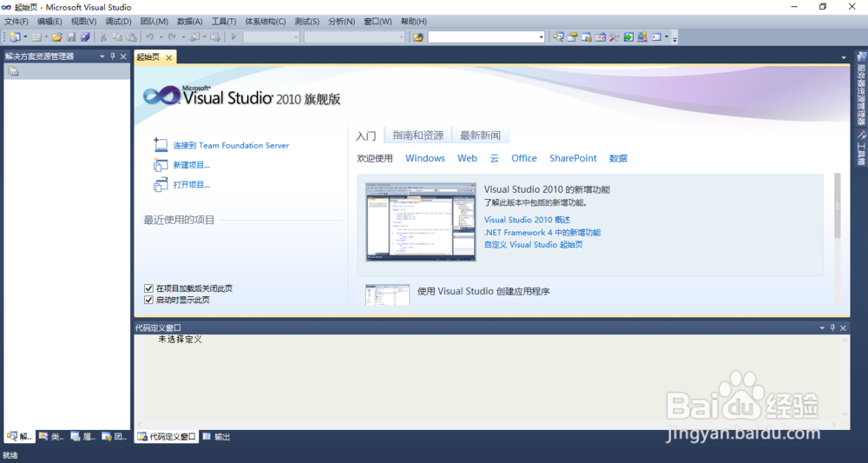Image resolution: width=868 pixels, height=463 pixels.
Task: Click the Add New Item toolbar icon
Action: 36,37
